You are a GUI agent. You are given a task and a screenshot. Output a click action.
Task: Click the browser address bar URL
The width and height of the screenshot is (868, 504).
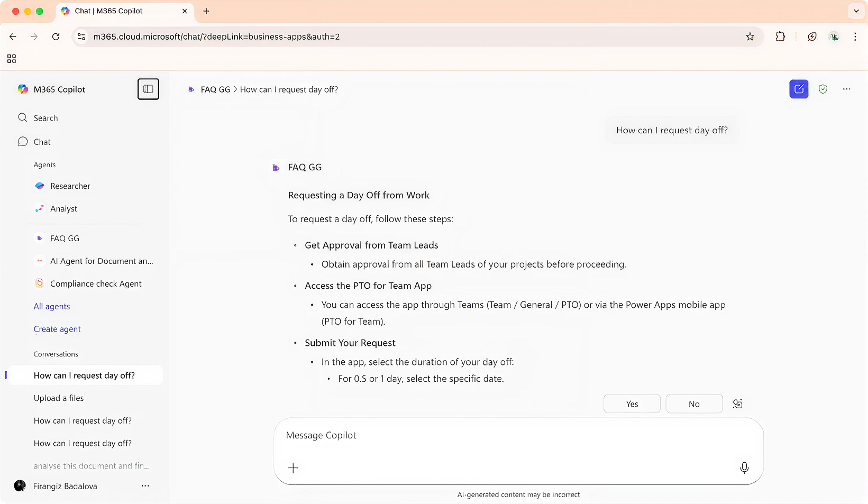[217, 37]
